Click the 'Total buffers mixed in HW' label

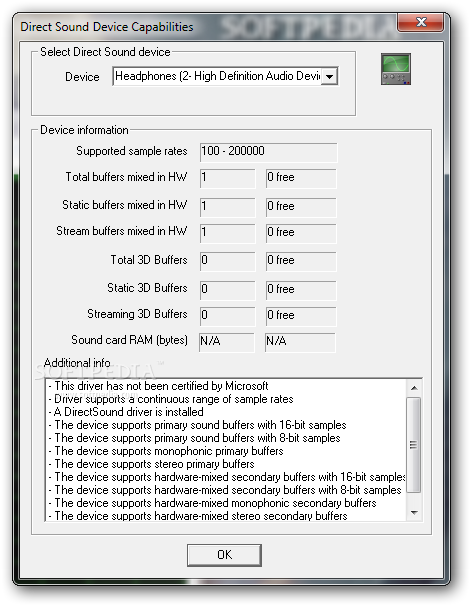[126, 177]
